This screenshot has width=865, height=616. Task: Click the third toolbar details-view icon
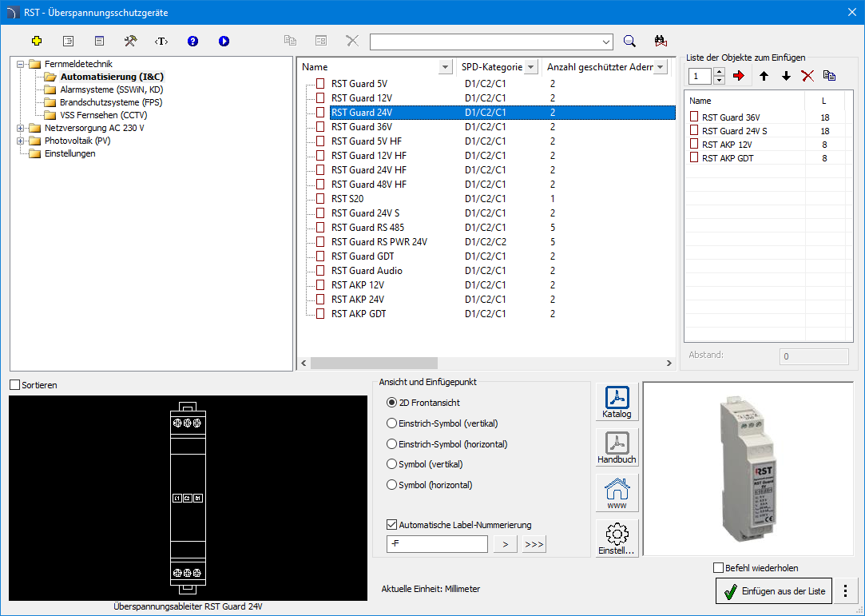pos(99,41)
